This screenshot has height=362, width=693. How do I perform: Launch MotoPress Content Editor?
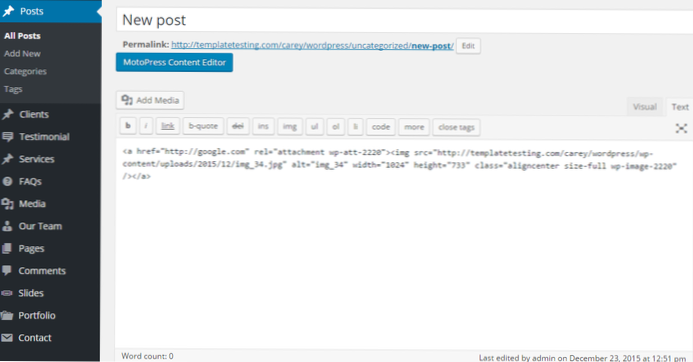pyautogui.click(x=174, y=62)
